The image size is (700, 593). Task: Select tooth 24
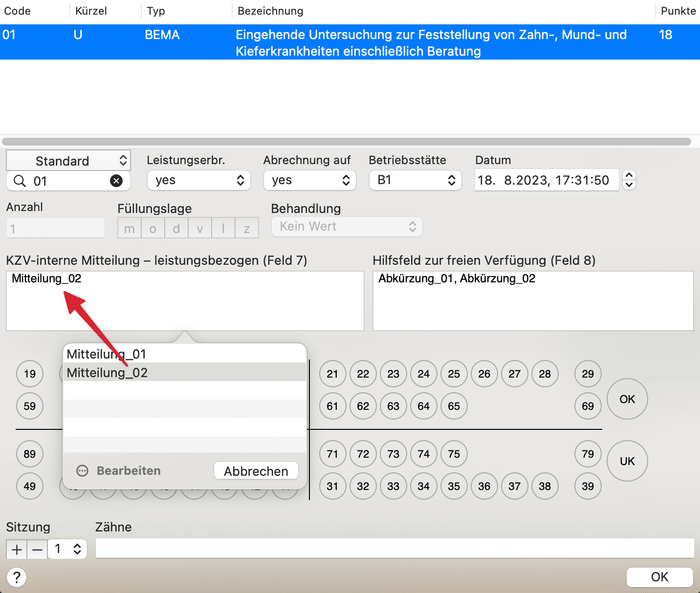click(x=424, y=374)
